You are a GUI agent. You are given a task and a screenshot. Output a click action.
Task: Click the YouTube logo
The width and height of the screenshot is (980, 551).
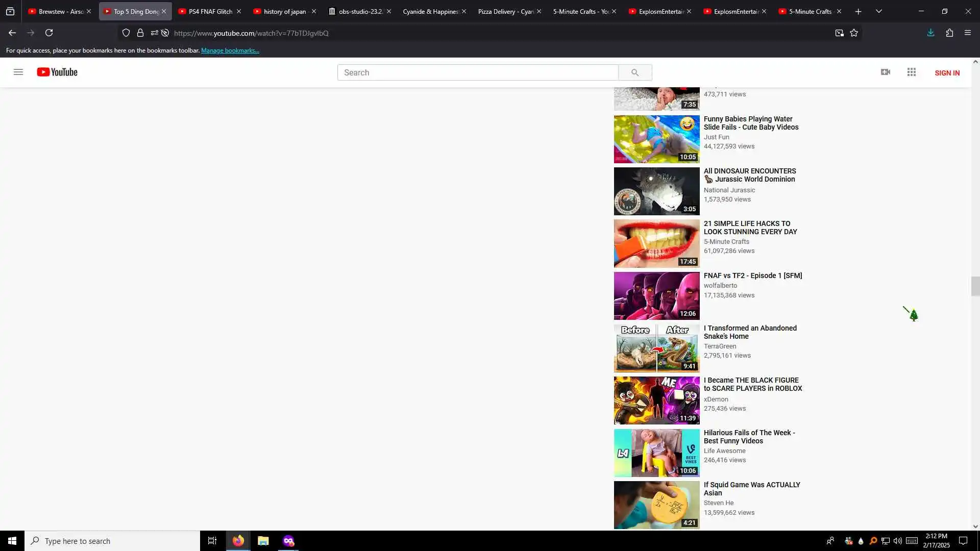57,72
